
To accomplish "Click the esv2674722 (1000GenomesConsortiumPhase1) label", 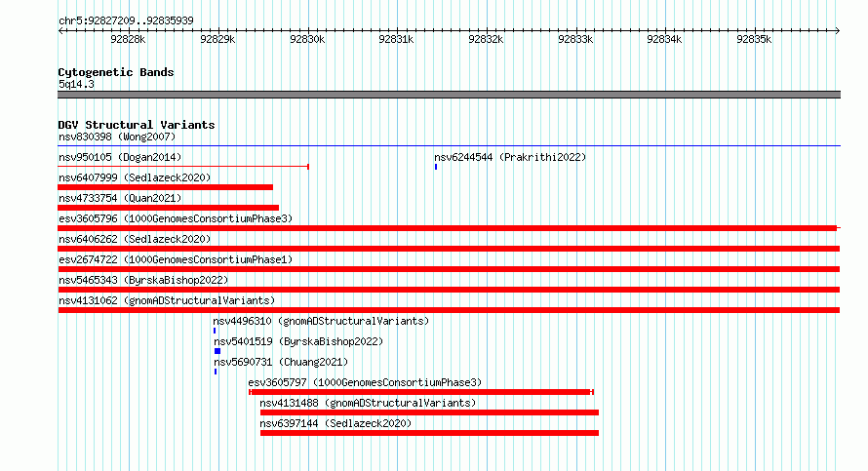I will (176, 259).
